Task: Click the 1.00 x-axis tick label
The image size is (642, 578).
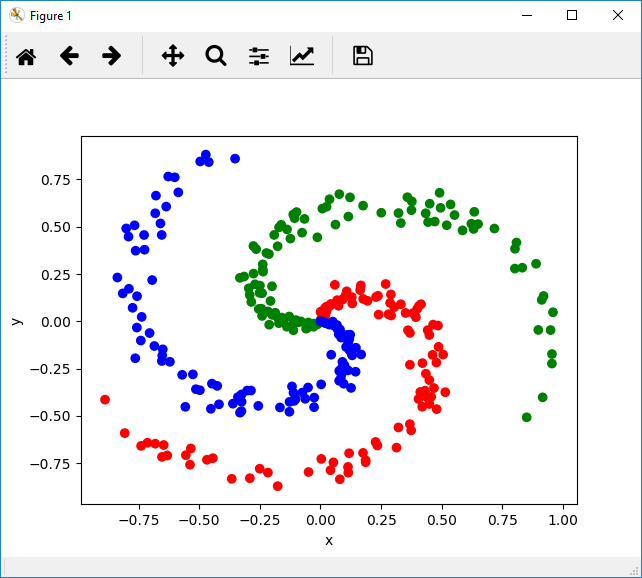Action: [563, 520]
